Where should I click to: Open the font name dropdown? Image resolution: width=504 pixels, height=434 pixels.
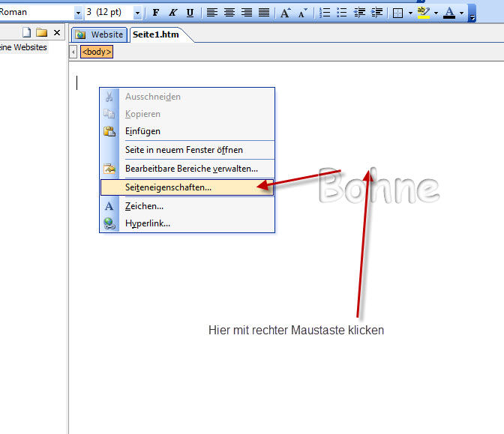click(x=78, y=13)
